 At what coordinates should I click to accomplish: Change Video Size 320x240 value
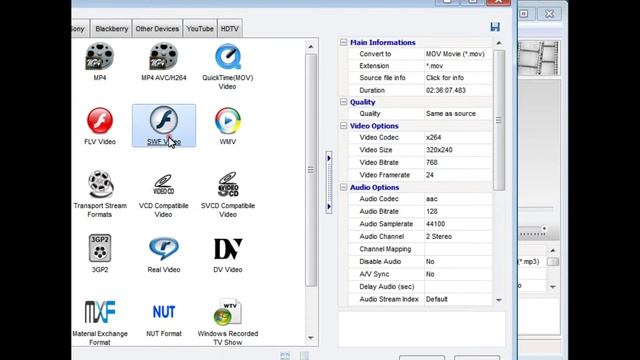point(458,150)
